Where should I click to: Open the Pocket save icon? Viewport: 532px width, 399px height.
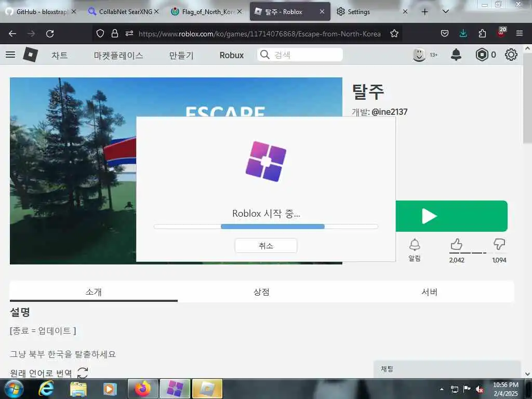(445, 33)
